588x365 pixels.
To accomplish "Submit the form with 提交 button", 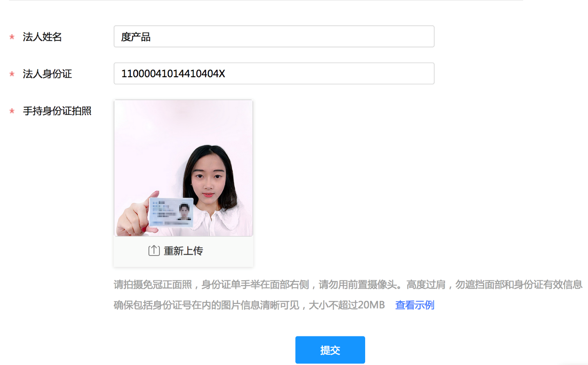I will pyautogui.click(x=330, y=350).
